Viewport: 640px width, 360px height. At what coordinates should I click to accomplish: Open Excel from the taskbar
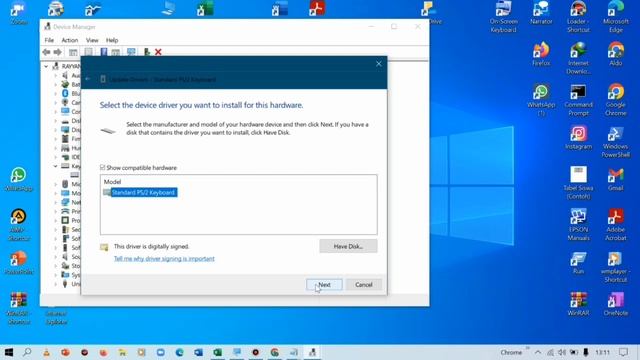pos(218,352)
